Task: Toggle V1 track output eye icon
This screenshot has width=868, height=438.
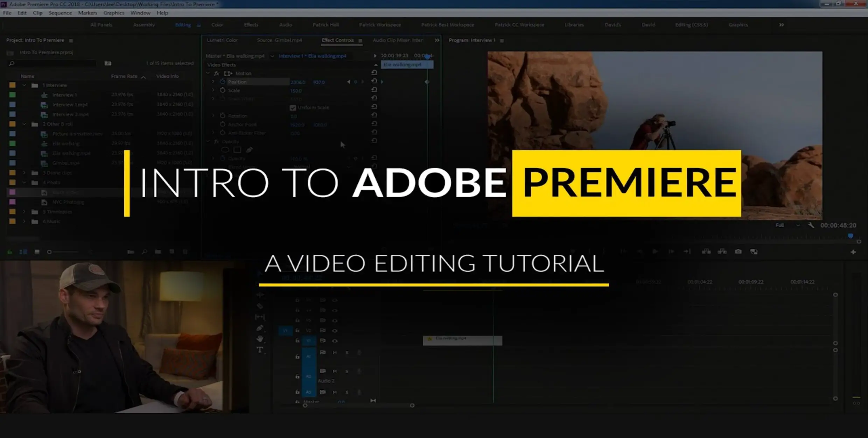Action: point(335,340)
